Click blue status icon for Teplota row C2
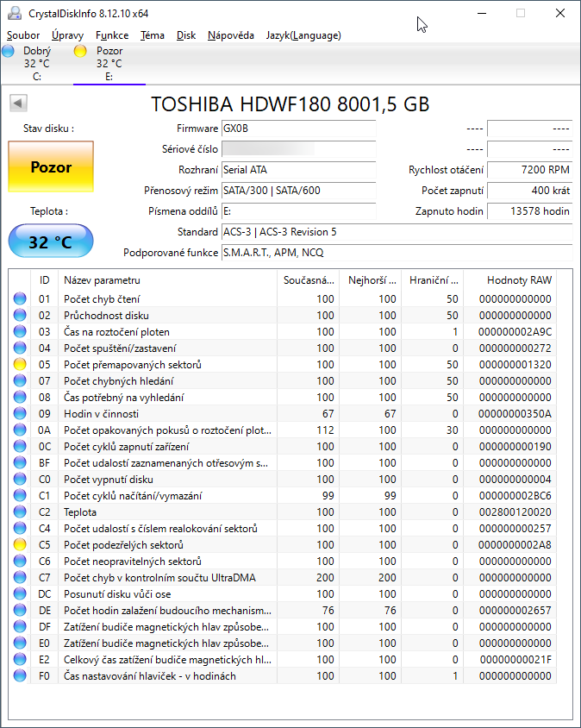Viewport: 581px width, 728px height. point(20,512)
